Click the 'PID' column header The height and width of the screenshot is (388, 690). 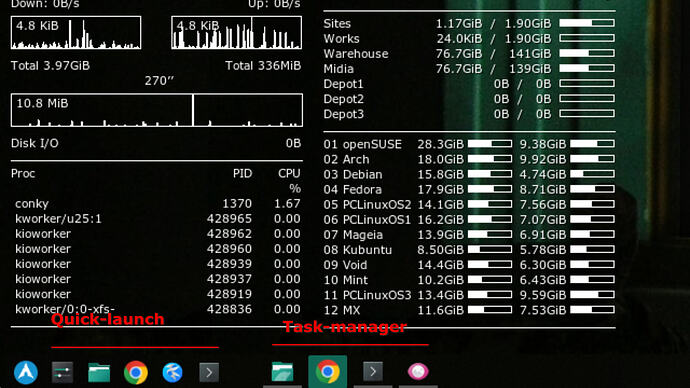pyautogui.click(x=242, y=174)
